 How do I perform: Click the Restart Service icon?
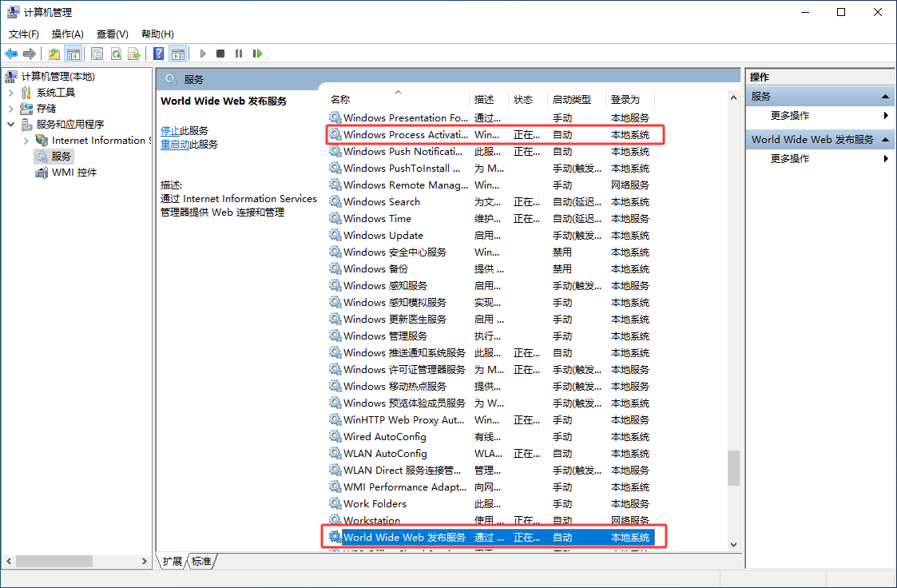tap(257, 54)
